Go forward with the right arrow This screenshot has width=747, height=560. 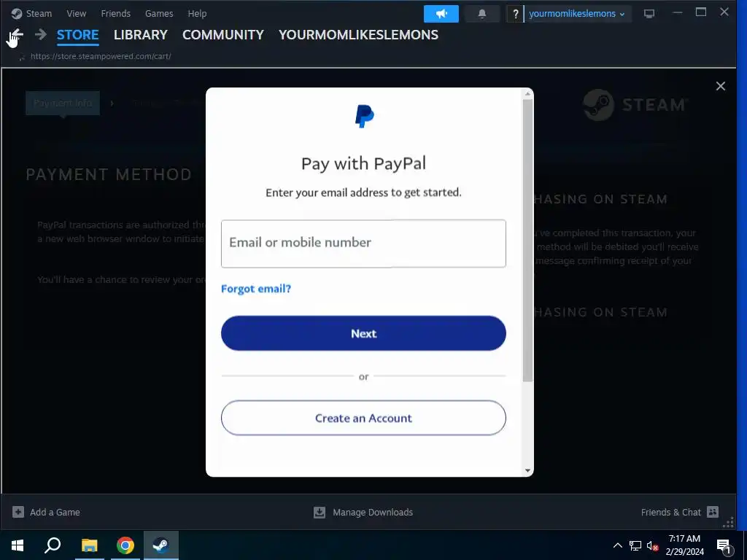click(41, 34)
